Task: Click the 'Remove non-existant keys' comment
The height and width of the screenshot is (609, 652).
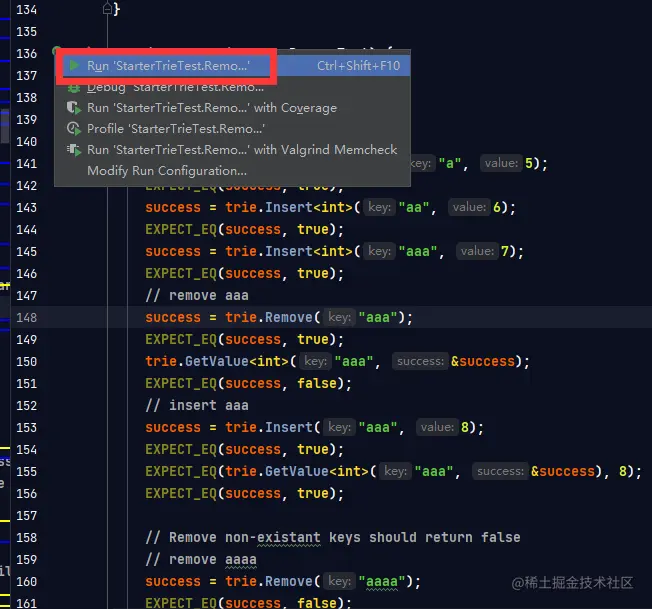Action: (333, 537)
